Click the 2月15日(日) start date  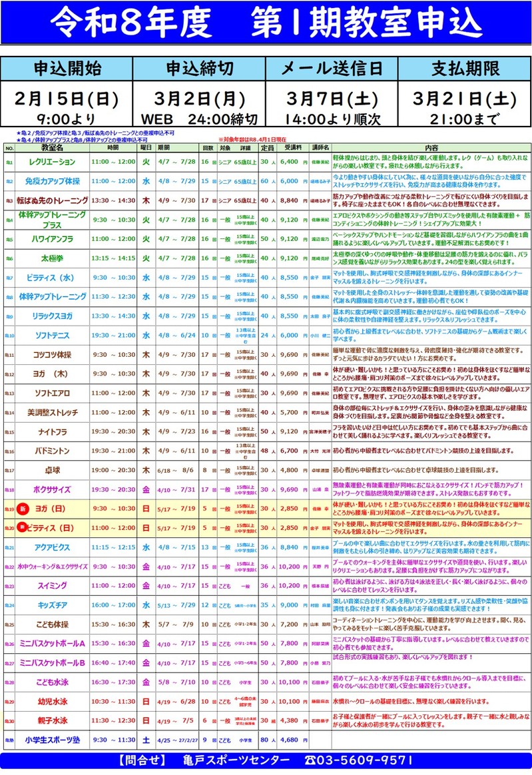[x=67, y=99]
